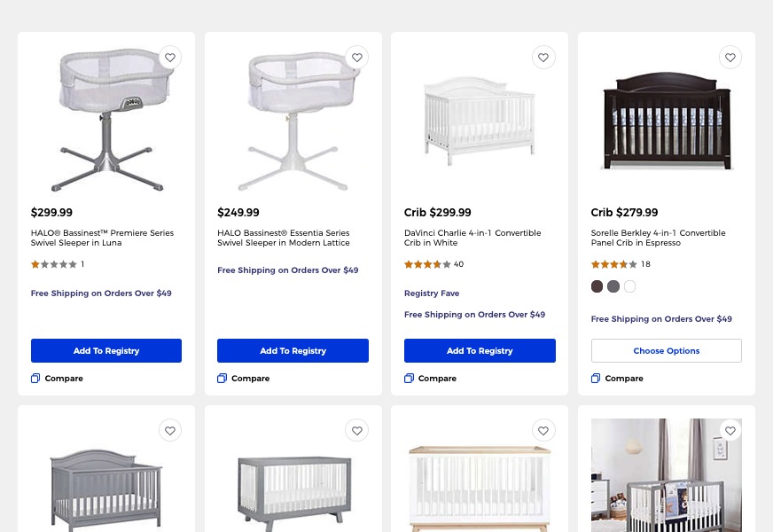Choose the white color swatch on Sorelle crib
The image size is (773, 532).
point(630,286)
